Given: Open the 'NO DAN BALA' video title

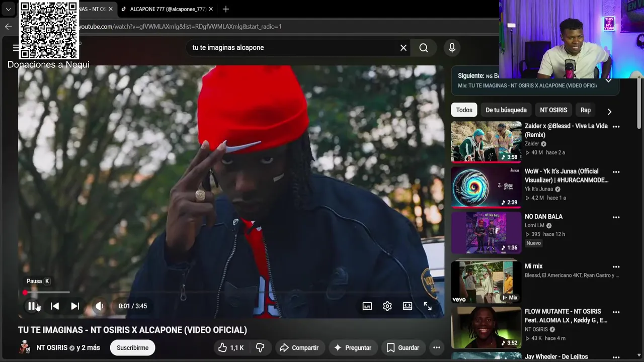Looking at the screenshot, I should click(x=543, y=217).
